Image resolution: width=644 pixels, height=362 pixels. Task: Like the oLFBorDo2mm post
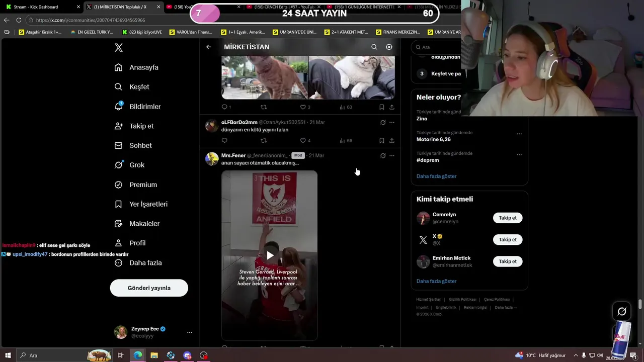coord(303,141)
